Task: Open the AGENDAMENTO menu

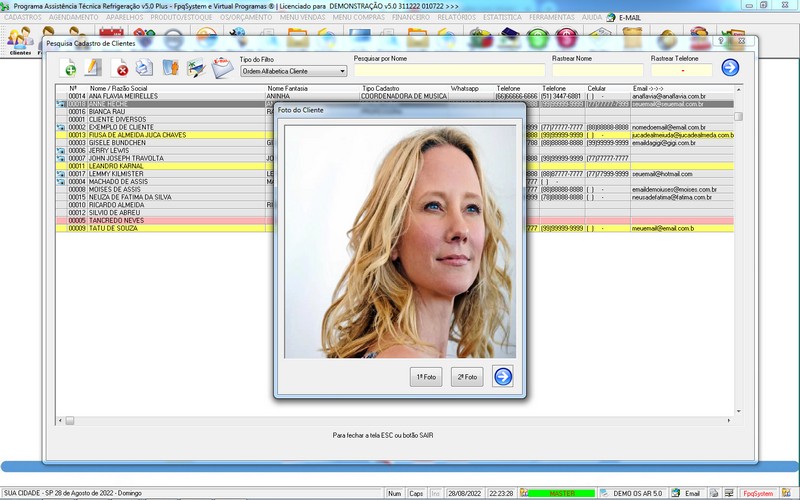Action: [73, 17]
